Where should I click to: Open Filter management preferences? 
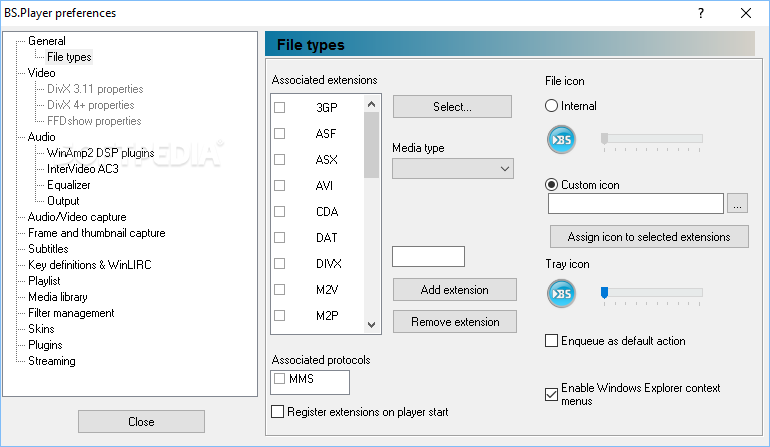(71, 313)
